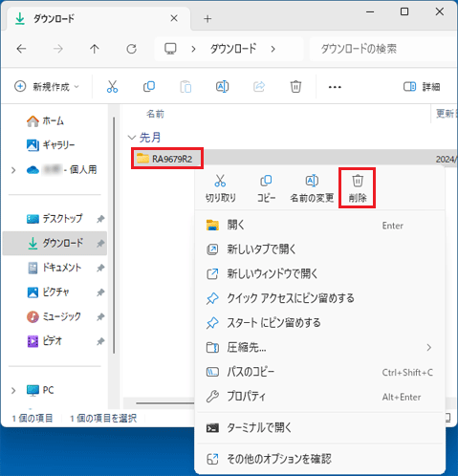The width and height of the screenshot is (458, 476).
Task: Open the OneDrive 個人用 item
Action: (x=62, y=170)
